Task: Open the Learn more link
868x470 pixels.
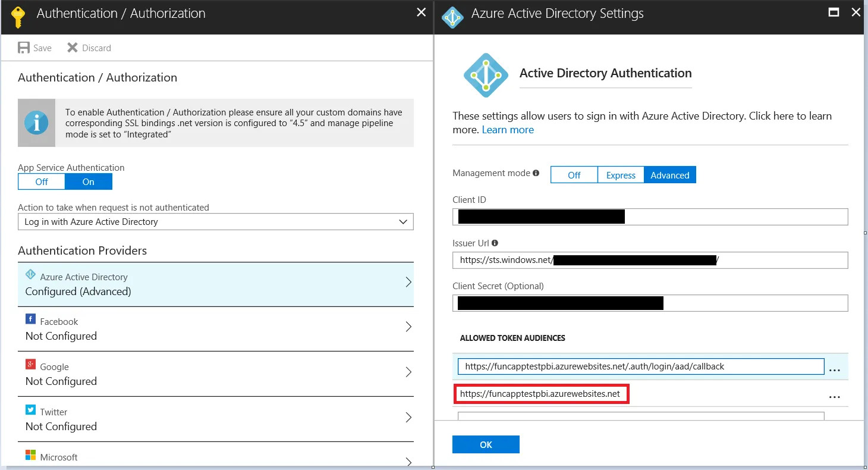Action: pyautogui.click(x=508, y=130)
